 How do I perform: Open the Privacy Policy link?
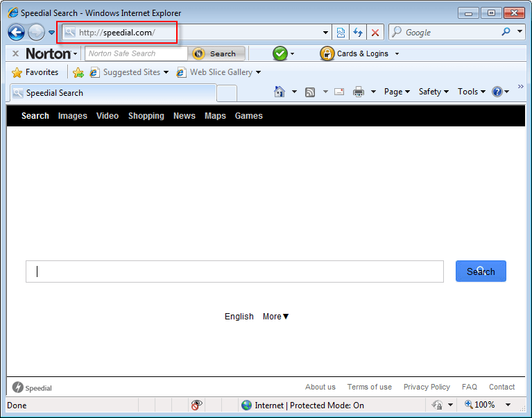[427, 387]
